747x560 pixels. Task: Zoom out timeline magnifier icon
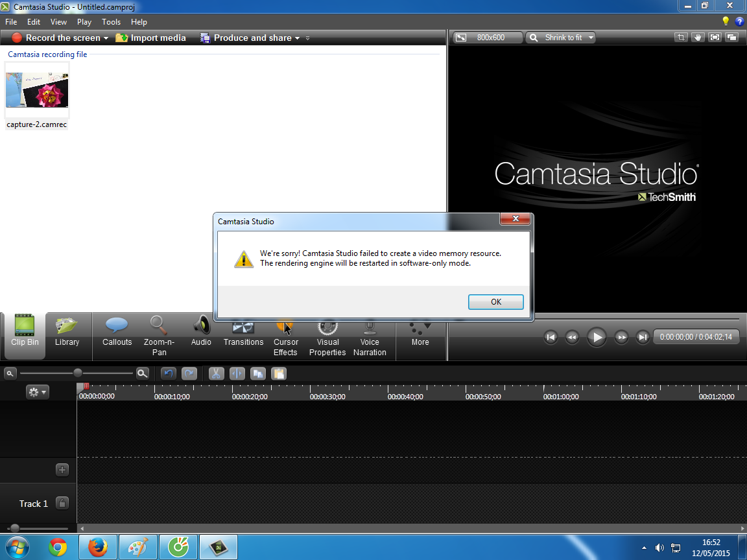pos(10,373)
